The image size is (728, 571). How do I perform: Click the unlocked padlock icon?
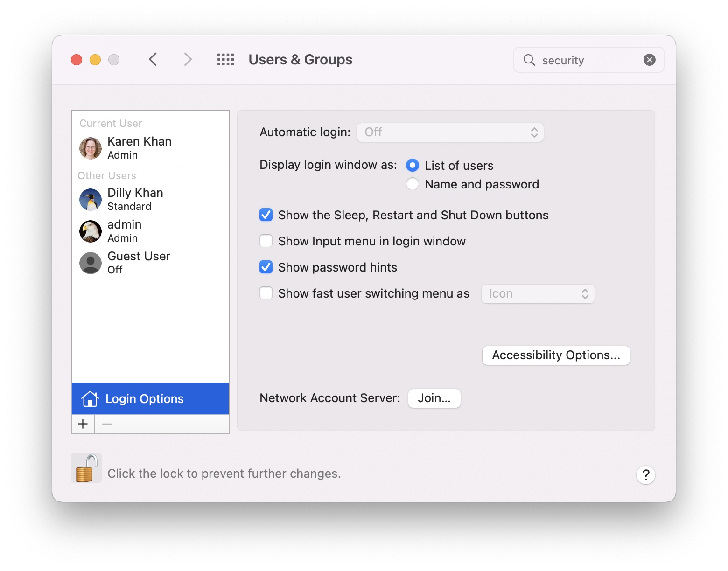pos(86,468)
